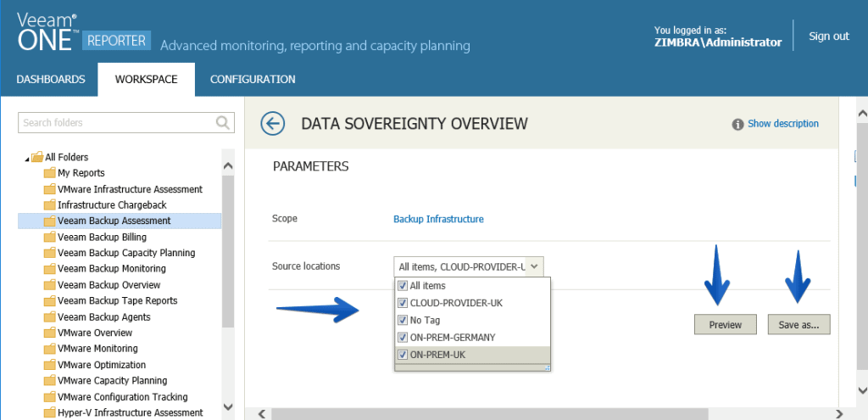868x420 pixels.
Task: Toggle the CLOUD-PROVIDER-UK checkbox
Action: [403, 303]
